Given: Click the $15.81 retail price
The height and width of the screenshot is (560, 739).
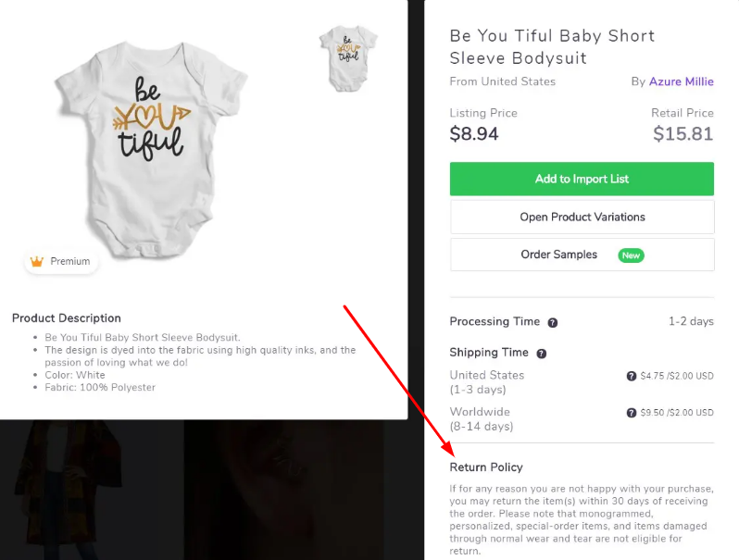Looking at the screenshot, I should [x=683, y=134].
